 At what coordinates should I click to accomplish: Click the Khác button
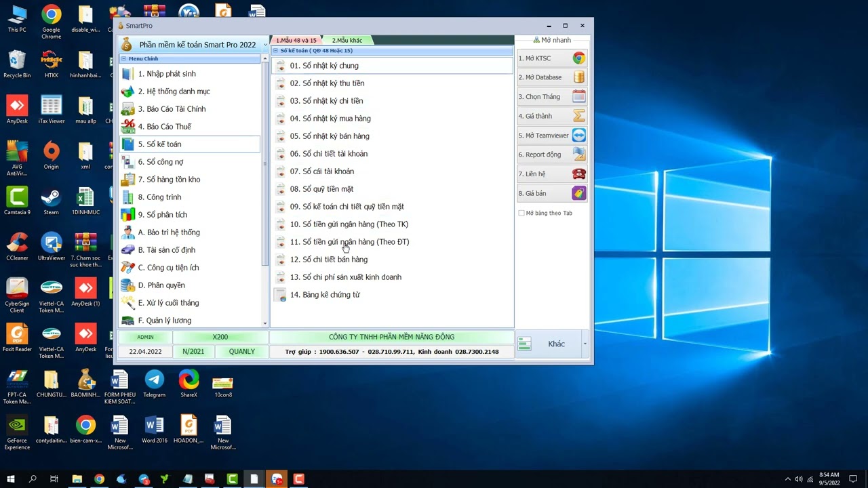[549, 344]
